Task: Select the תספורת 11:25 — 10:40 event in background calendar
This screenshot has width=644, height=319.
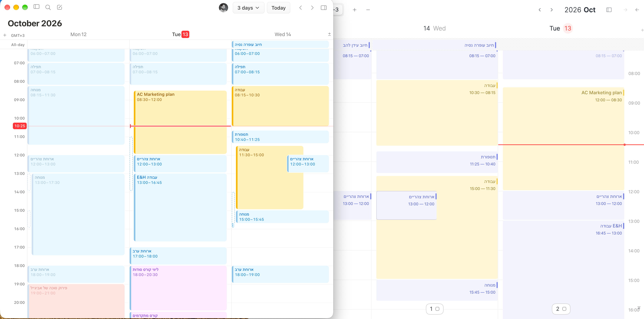Action: [437, 162]
